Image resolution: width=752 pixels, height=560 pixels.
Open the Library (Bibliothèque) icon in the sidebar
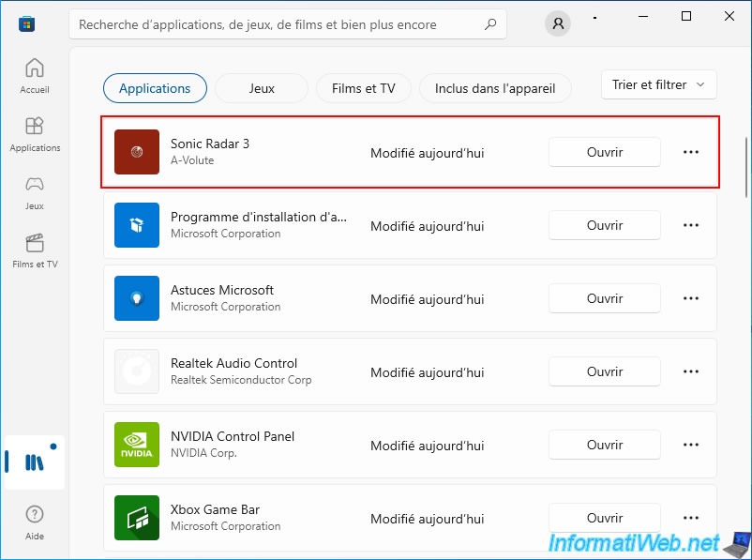(34, 462)
